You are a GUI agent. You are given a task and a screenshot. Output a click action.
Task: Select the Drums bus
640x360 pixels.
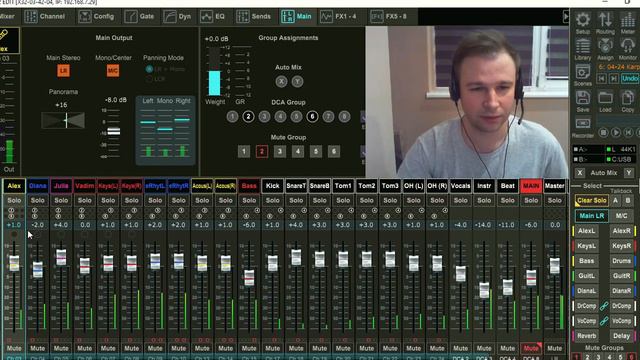point(622,261)
